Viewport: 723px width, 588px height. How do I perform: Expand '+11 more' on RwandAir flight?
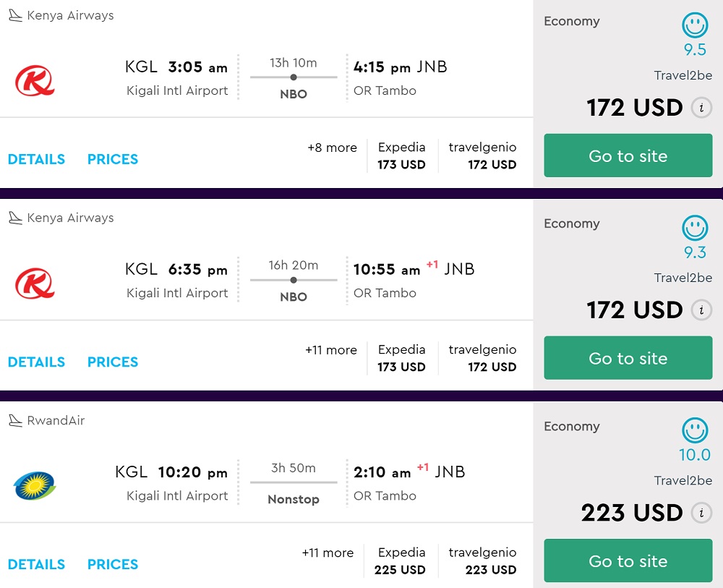pyautogui.click(x=328, y=553)
